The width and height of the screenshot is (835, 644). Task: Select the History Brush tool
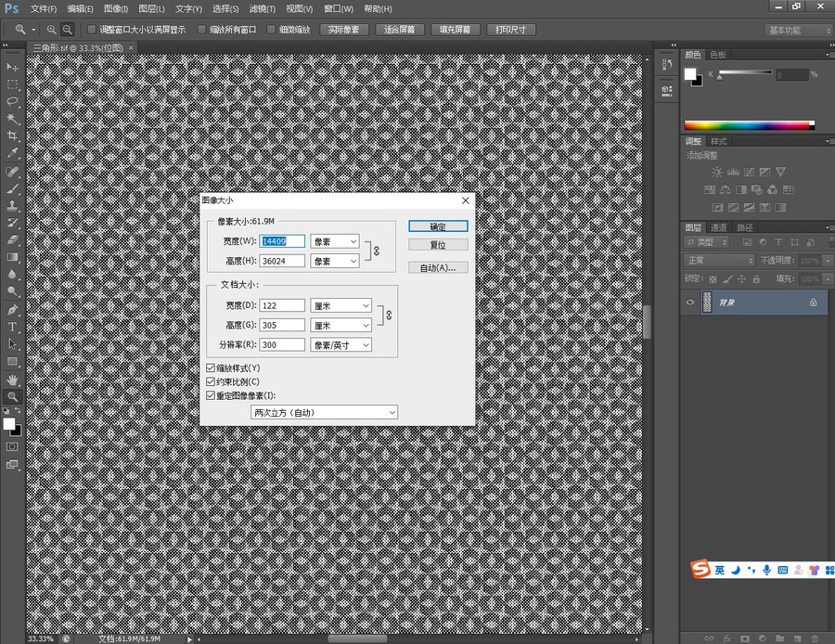(x=12, y=223)
